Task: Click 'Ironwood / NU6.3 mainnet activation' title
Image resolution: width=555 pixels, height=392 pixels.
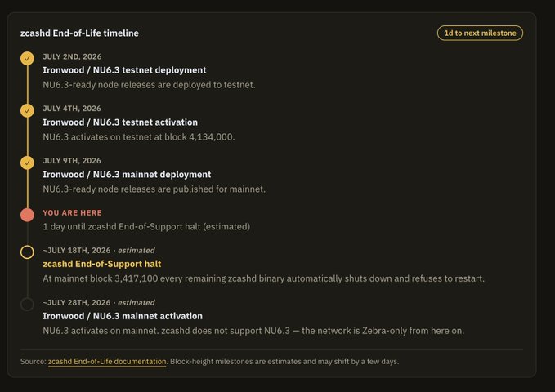Action: click(123, 316)
